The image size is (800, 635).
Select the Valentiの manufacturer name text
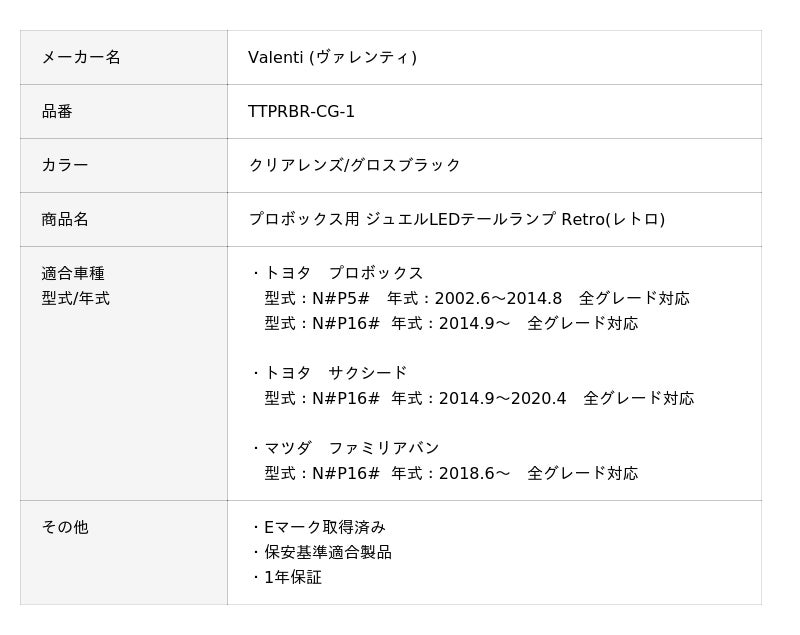point(332,57)
